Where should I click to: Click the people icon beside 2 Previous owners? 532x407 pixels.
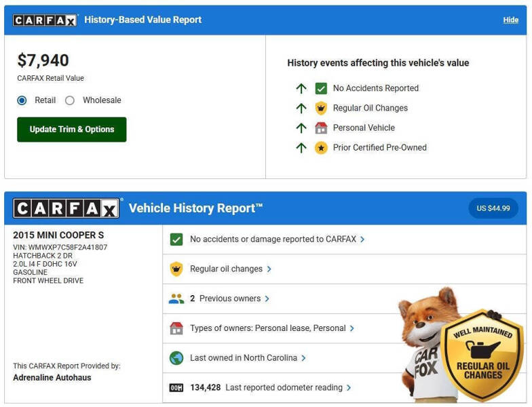pyautogui.click(x=176, y=298)
